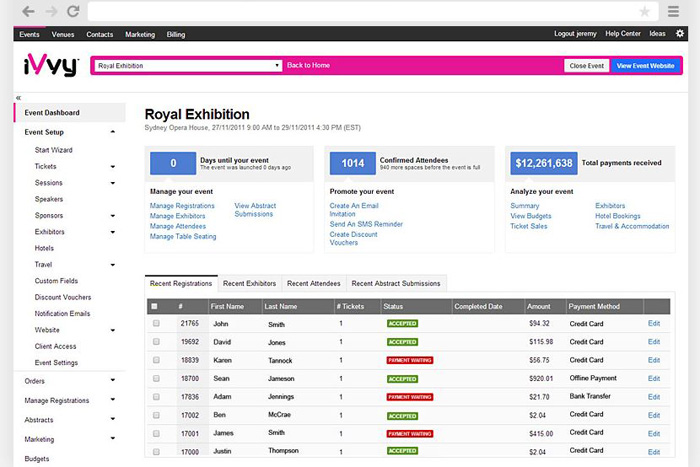Open Create Discount Vouchers link
Viewport: 700px width, 467px height.
(x=354, y=238)
